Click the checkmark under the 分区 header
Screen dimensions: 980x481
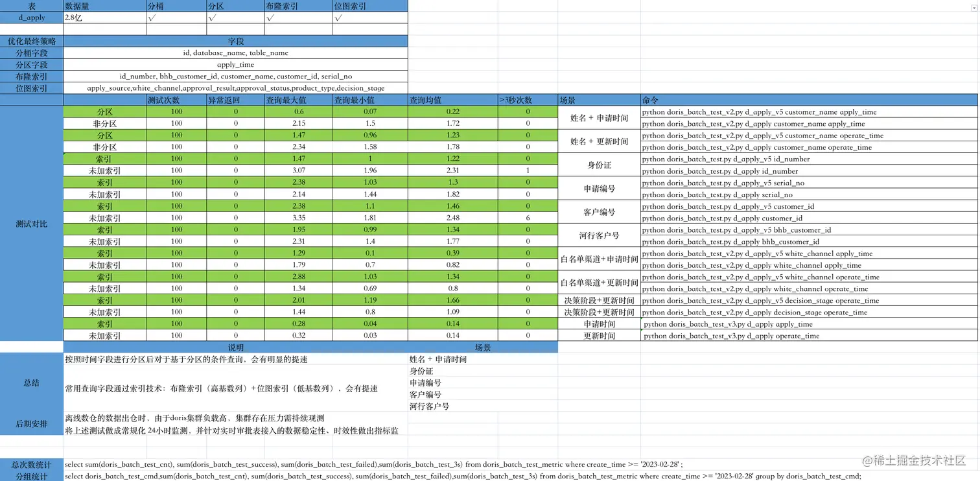click(235, 18)
